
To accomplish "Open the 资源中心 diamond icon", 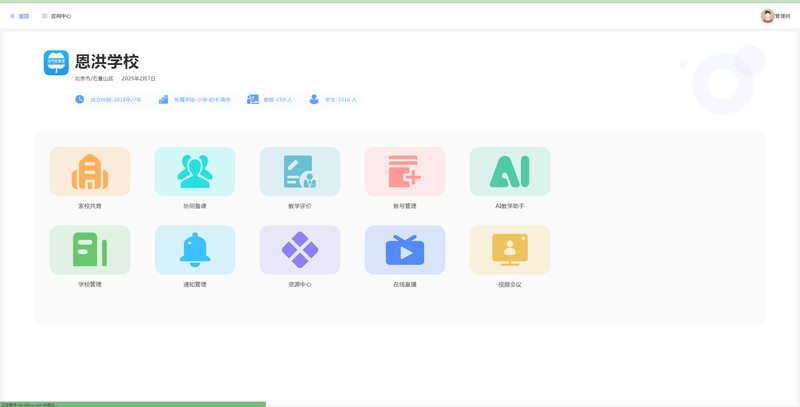I will pyautogui.click(x=300, y=250).
